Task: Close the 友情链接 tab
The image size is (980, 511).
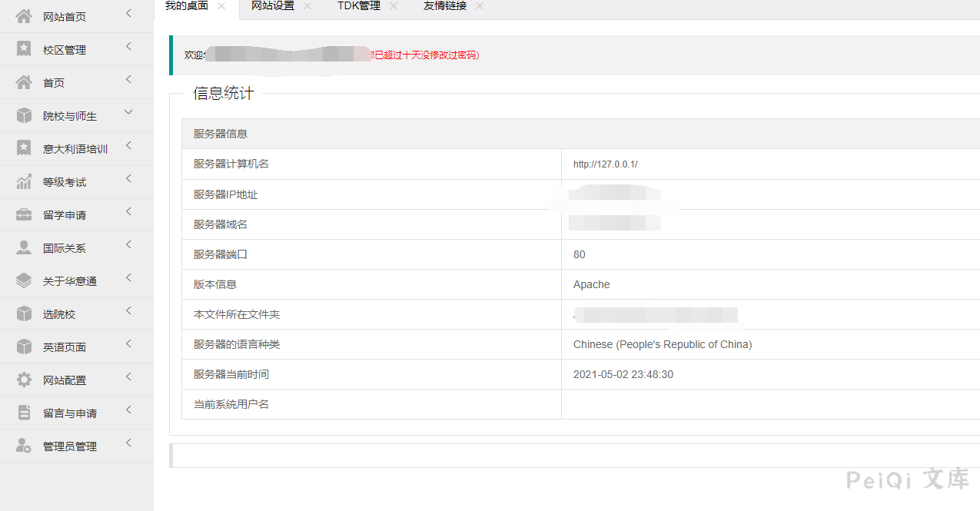Action: 480,6
